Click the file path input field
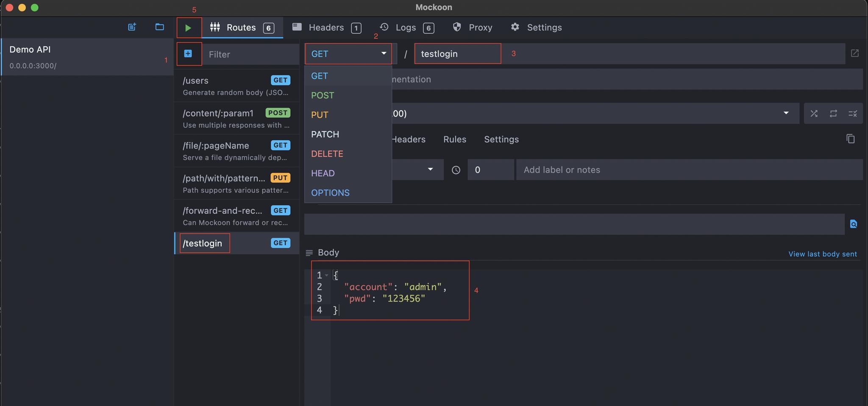Viewport: 868px width, 406px height. pyautogui.click(x=574, y=224)
